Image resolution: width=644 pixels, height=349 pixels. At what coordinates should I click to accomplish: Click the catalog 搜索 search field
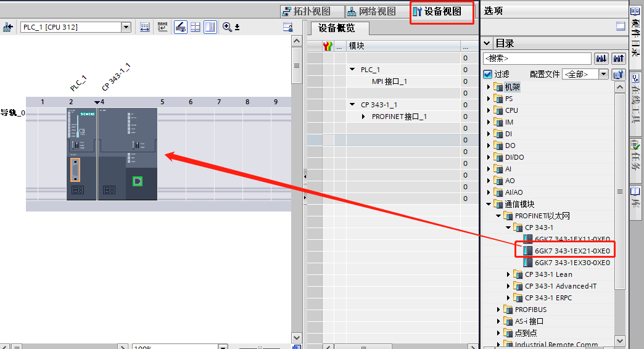pos(537,59)
